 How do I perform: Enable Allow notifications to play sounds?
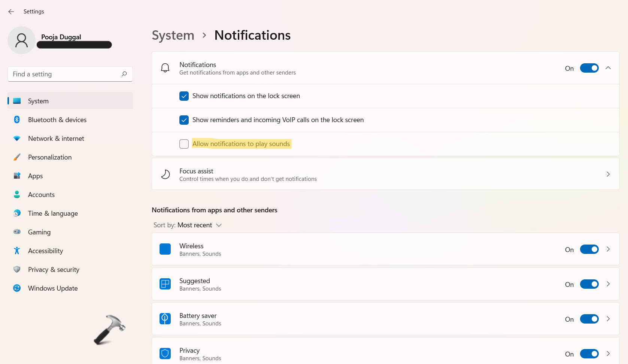[x=184, y=144]
